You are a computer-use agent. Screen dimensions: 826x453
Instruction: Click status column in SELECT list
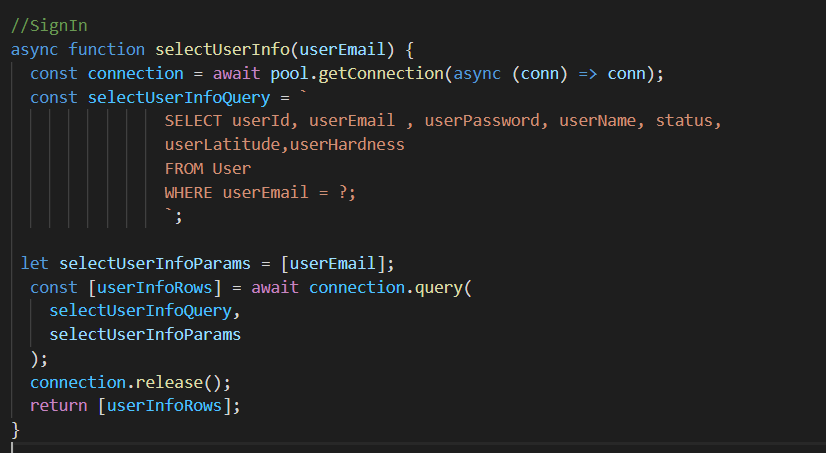tap(684, 121)
